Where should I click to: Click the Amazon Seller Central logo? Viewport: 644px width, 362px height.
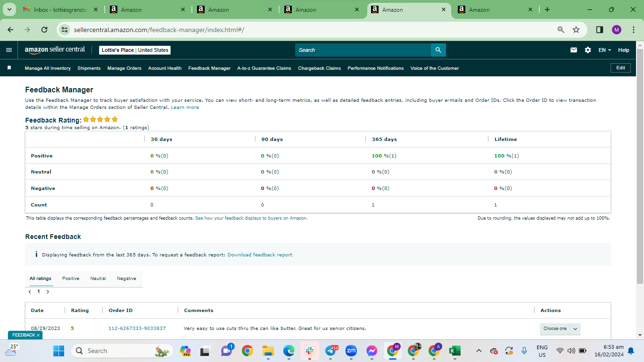[55, 49]
